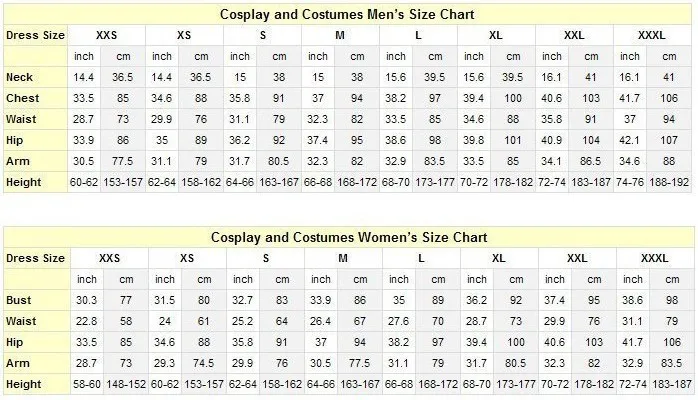This screenshot has width=698, height=400.
Task: Click women's Arm value 74.5
Action: (204, 363)
